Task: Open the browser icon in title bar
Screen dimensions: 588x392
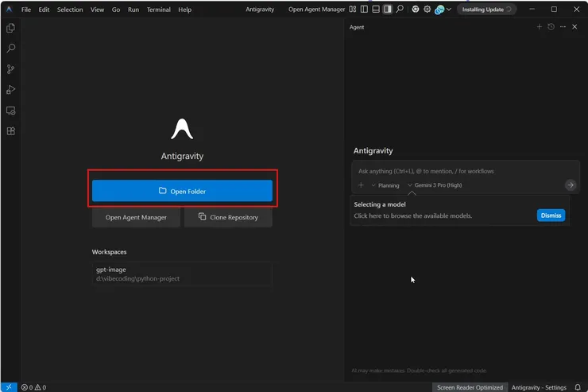Action: coord(415,10)
